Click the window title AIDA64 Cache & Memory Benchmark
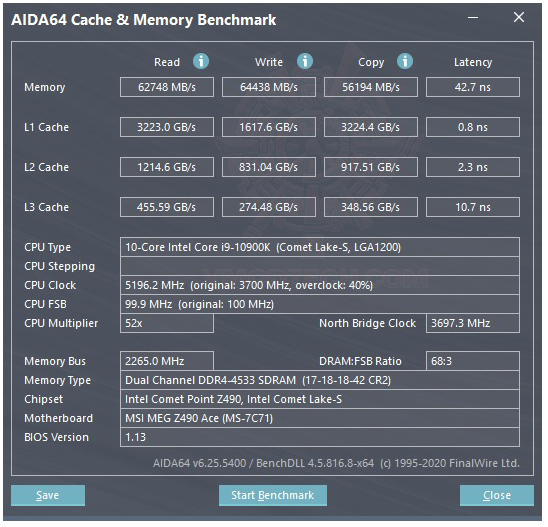Image resolution: width=548 pixels, height=527 pixels. pos(144,20)
